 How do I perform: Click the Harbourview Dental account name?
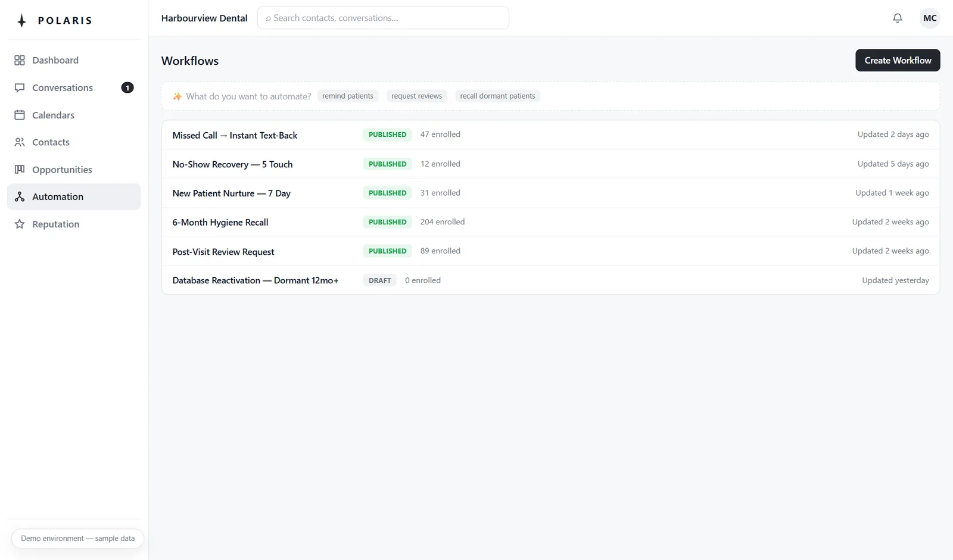[x=204, y=18]
